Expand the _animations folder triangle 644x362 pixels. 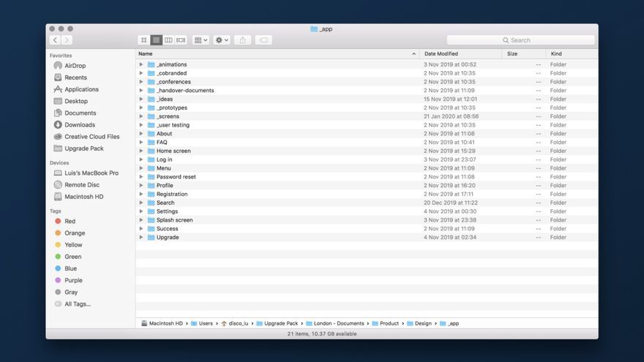[x=141, y=64]
